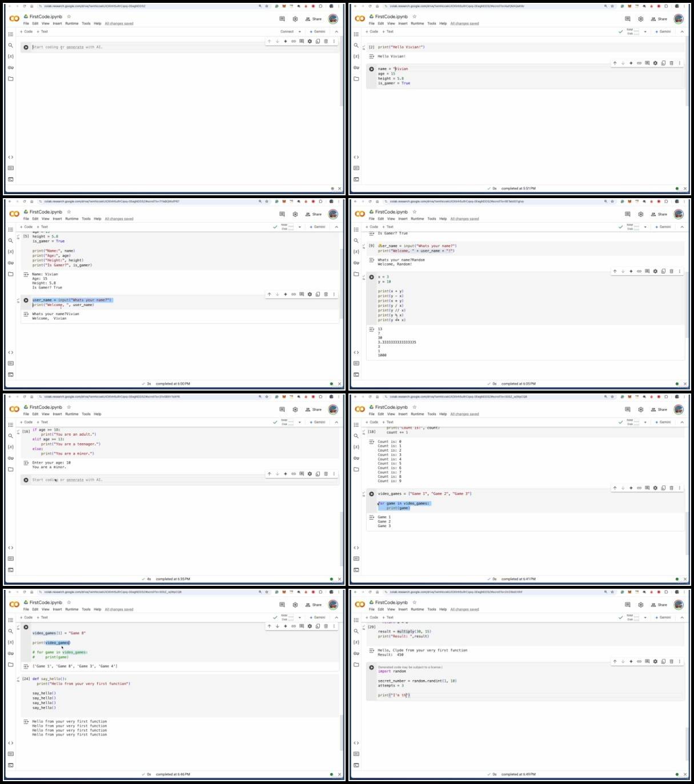Open RAM/Disk dropdown arrow, 6:00 PM screenshot
This screenshot has width=694, height=784.
300,227
